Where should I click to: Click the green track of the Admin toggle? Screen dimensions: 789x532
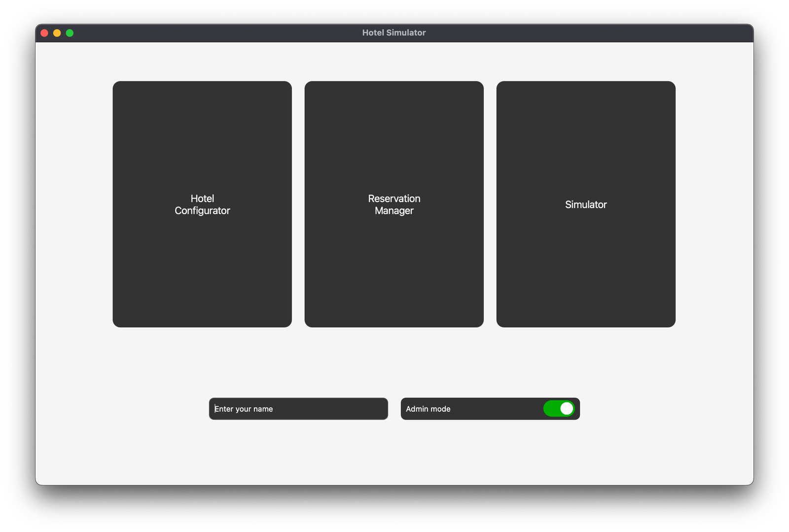coord(551,409)
